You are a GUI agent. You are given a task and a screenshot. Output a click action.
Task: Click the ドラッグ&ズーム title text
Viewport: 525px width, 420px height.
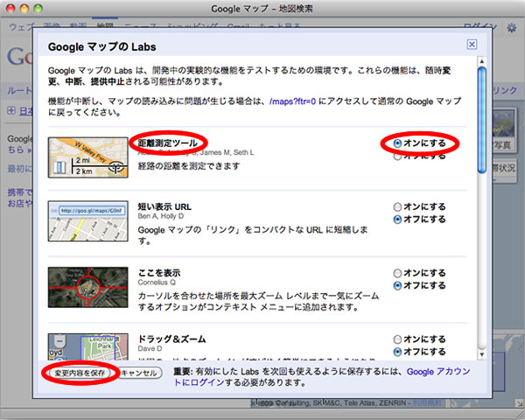pos(171,339)
